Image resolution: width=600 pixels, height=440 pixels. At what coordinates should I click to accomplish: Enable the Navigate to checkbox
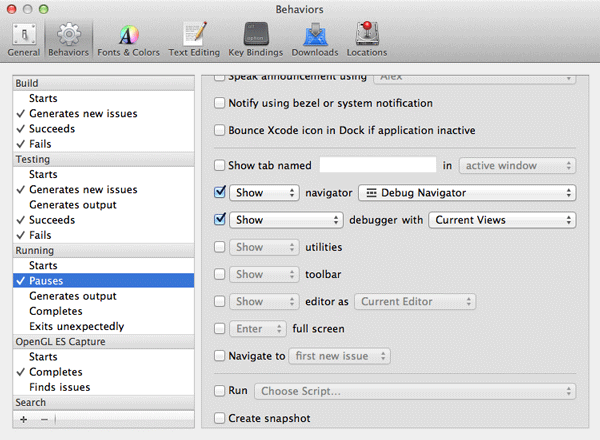(219, 356)
